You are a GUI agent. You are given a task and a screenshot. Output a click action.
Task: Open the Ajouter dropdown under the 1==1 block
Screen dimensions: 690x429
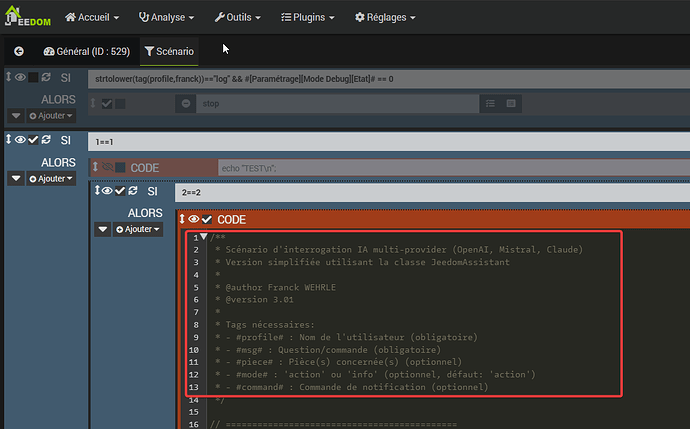click(x=52, y=178)
